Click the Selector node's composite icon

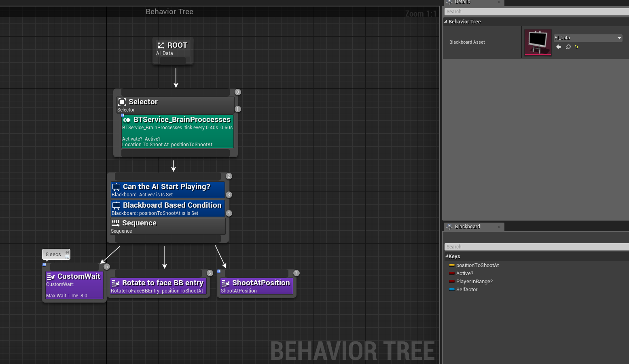(122, 102)
